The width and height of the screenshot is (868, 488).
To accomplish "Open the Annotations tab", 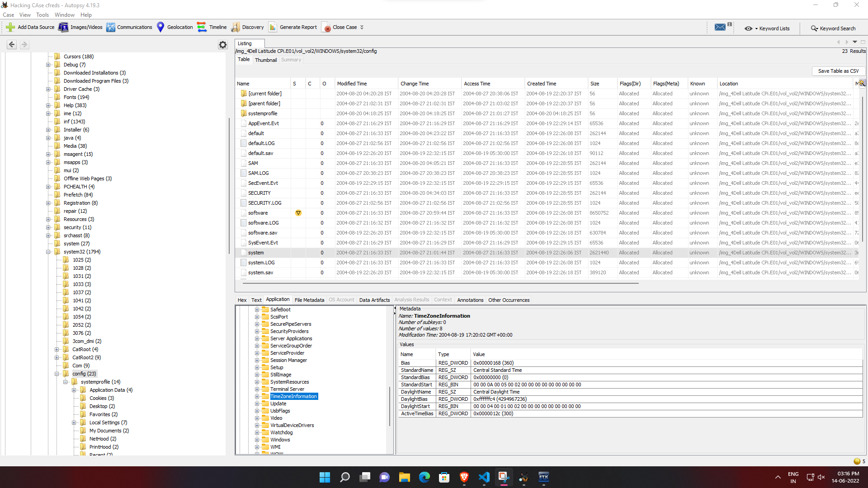I will pyautogui.click(x=470, y=300).
